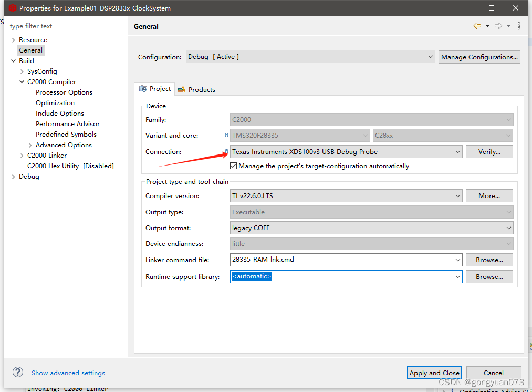Select Processor Options in the tree
This screenshot has height=392, width=532.
click(x=64, y=92)
